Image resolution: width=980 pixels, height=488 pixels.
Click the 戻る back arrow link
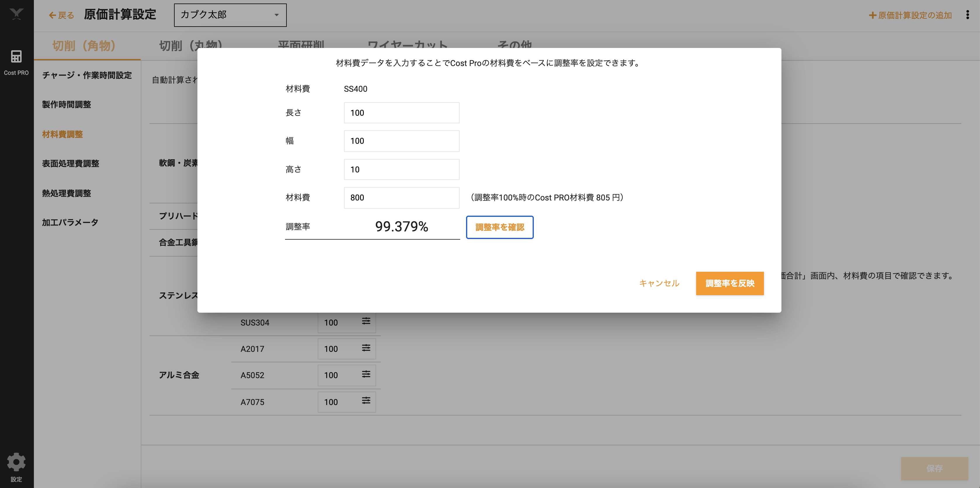pyautogui.click(x=62, y=15)
